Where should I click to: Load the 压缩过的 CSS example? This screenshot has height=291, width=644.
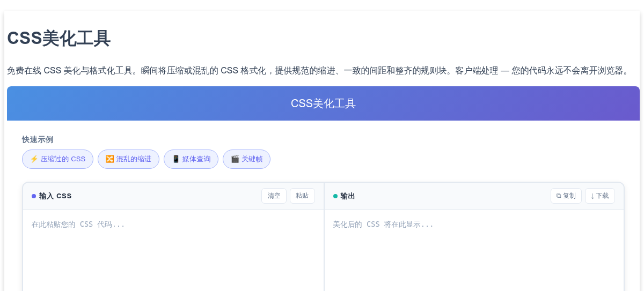click(x=57, y=159)
